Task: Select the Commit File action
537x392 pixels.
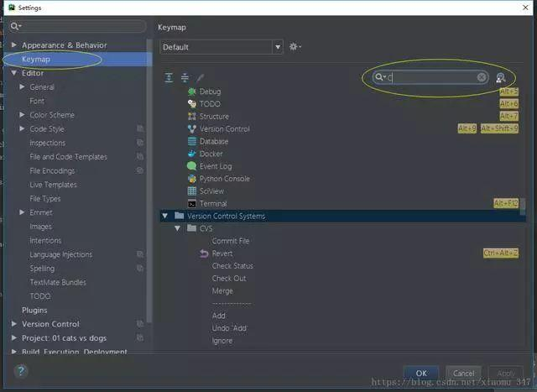Action: coord(231,241)
